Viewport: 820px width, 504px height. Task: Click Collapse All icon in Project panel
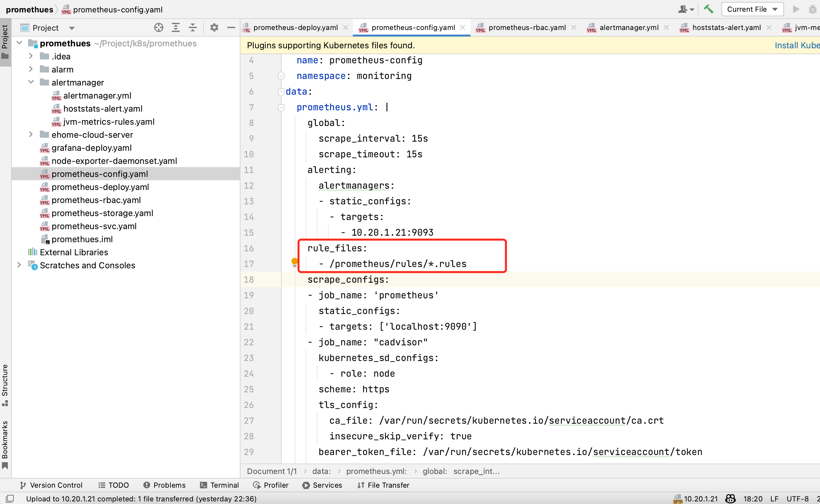[x=192, y=28]
